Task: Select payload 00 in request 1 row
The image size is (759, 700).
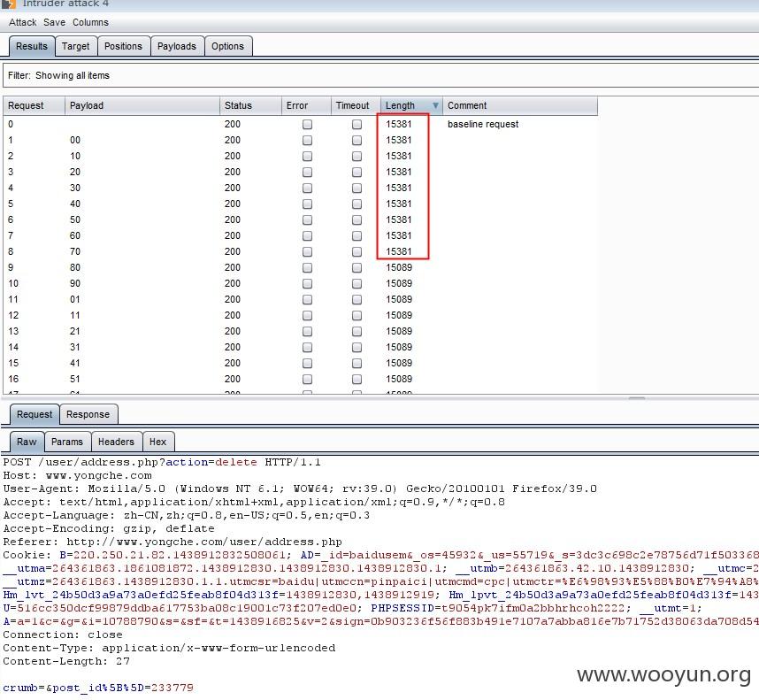Action: coord(75,141)
